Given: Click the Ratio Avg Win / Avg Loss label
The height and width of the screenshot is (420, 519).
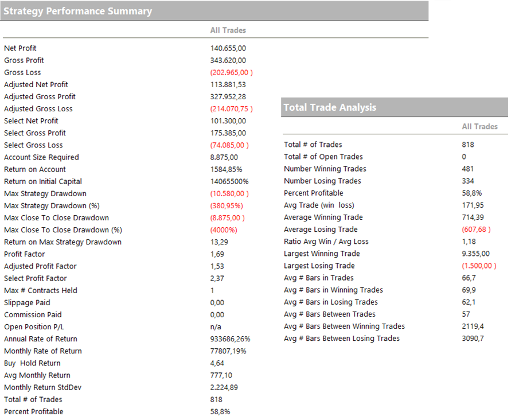Looking at the screenshot, I should [326, 242].
